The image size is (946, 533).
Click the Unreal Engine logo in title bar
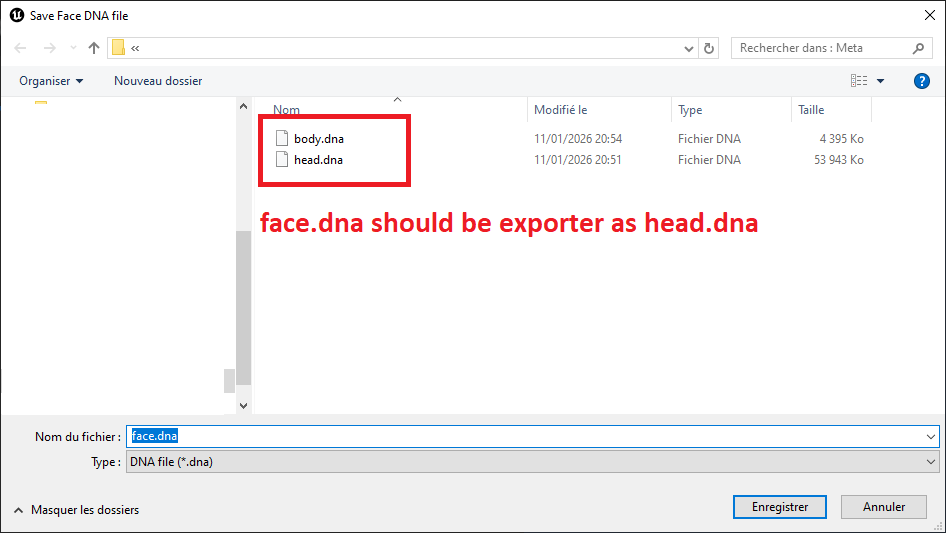click(x=17, y=16)
